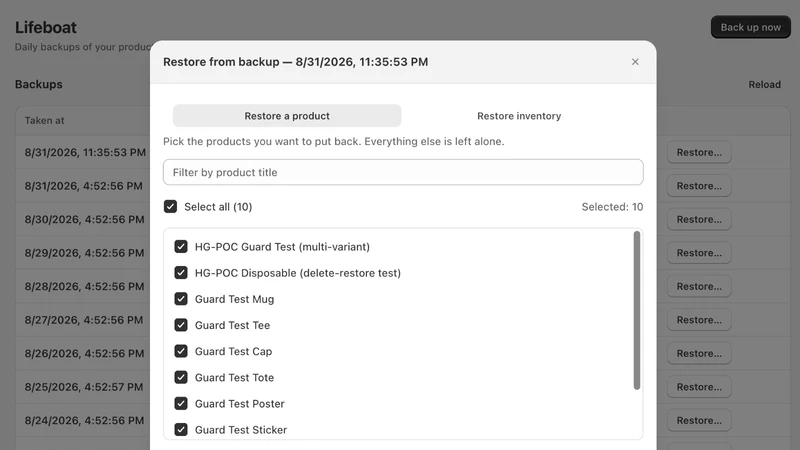Uncheck the Select all (10) checkbox
The image size is (800, 450).
coord(170,207)
